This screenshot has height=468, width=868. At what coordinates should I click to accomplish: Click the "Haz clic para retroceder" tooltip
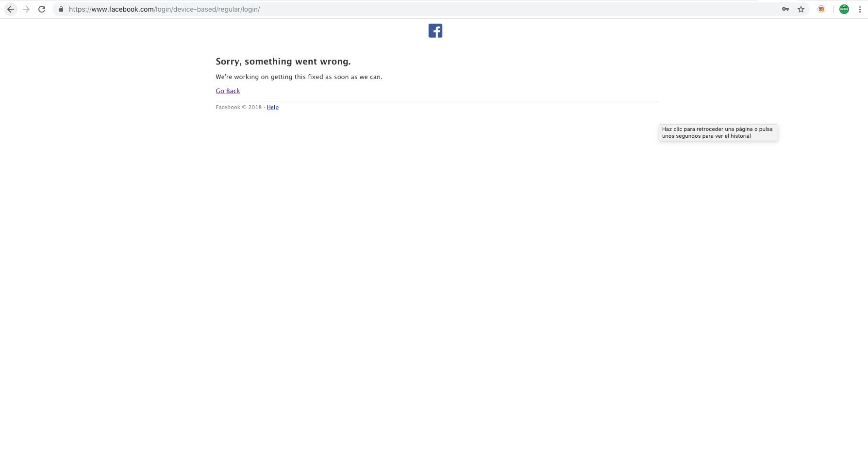point(718,132)
